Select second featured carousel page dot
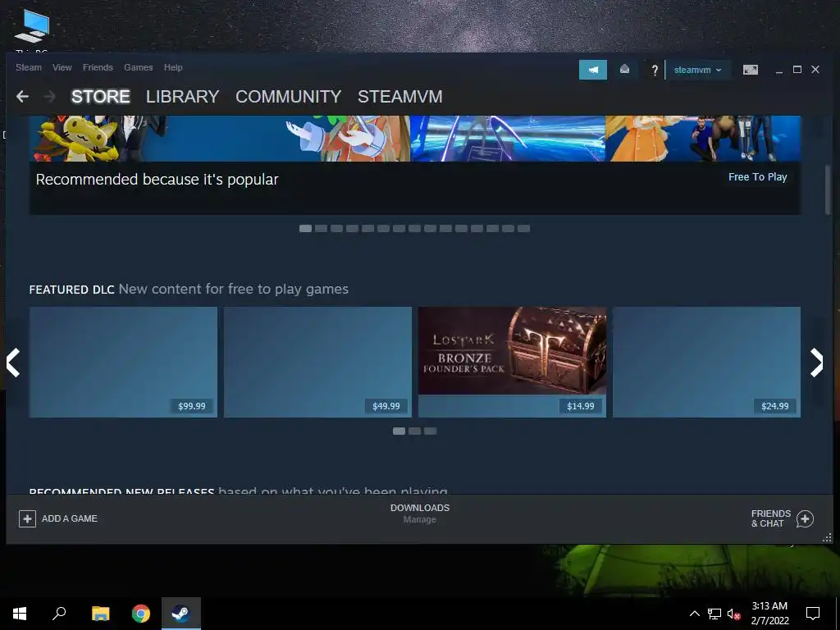Image resolution: width=840 pixels, height=630 pixels. tap(321, 228)
